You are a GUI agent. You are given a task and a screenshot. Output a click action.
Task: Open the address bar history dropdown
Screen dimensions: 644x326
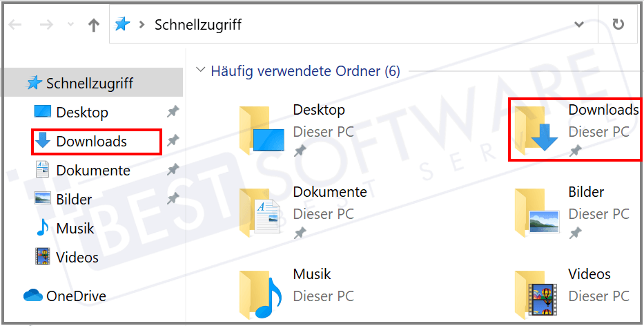(579, 25)
